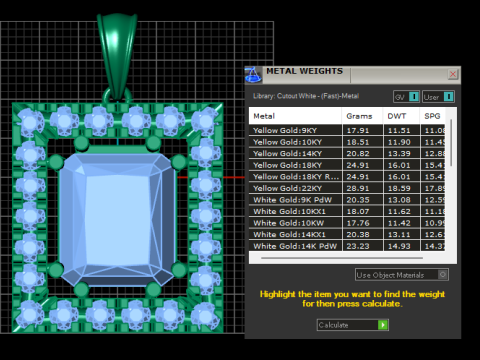Select the White Gold:9K PdW row
The height and width of the screenshot is (360, 480).
point(347,200)
